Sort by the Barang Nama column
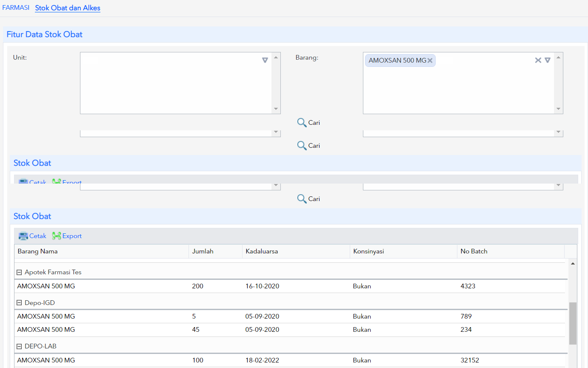 (101, 251)
